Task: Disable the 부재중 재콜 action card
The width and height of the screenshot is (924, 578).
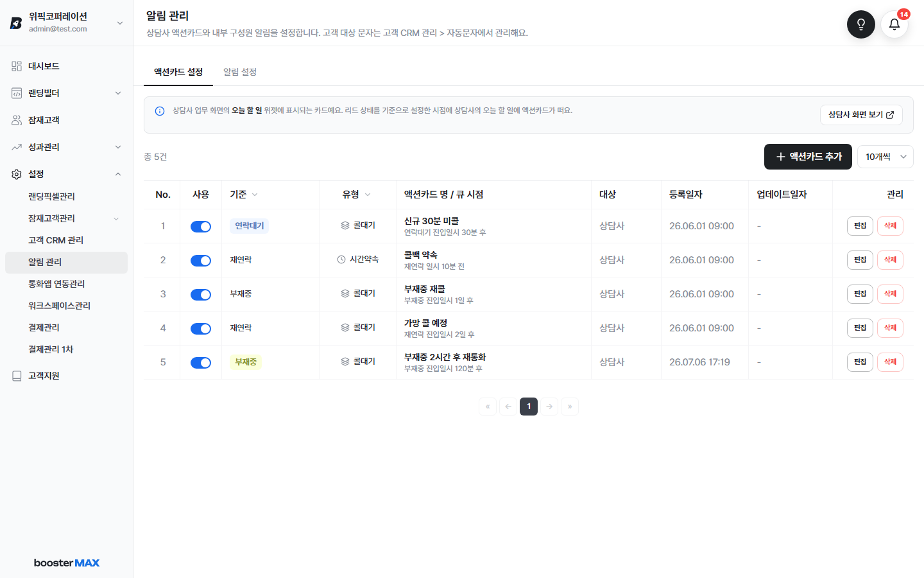Action: pyautogui.click(x=201, y=294)
